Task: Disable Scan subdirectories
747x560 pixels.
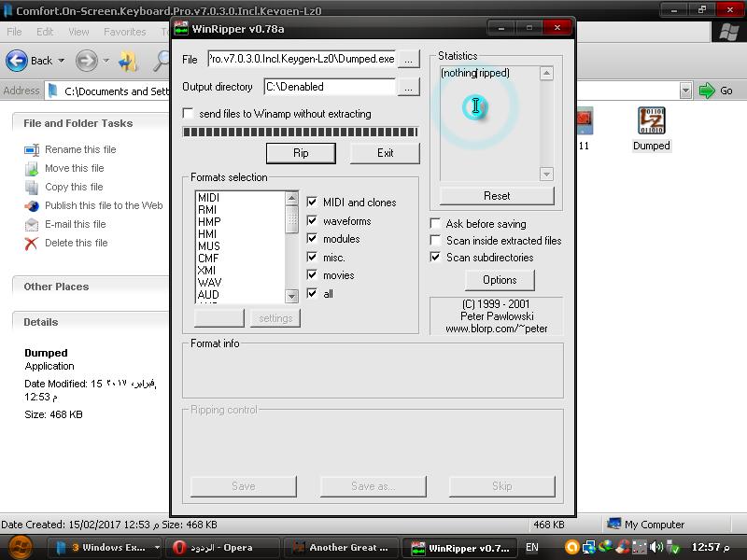Action: pyautogui.click(x=435, y=258)
